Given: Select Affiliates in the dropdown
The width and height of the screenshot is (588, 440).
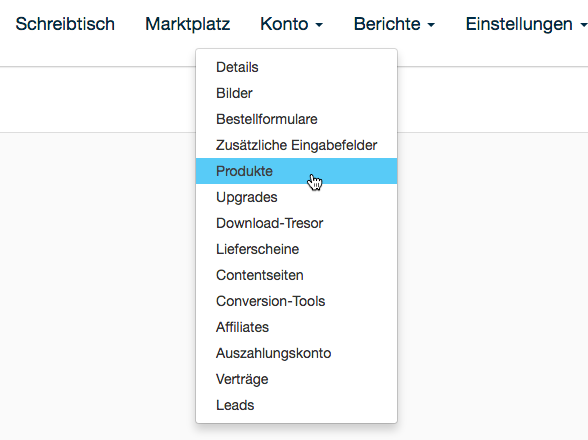Looking at the screenshot, I should [x=296, y=327].
